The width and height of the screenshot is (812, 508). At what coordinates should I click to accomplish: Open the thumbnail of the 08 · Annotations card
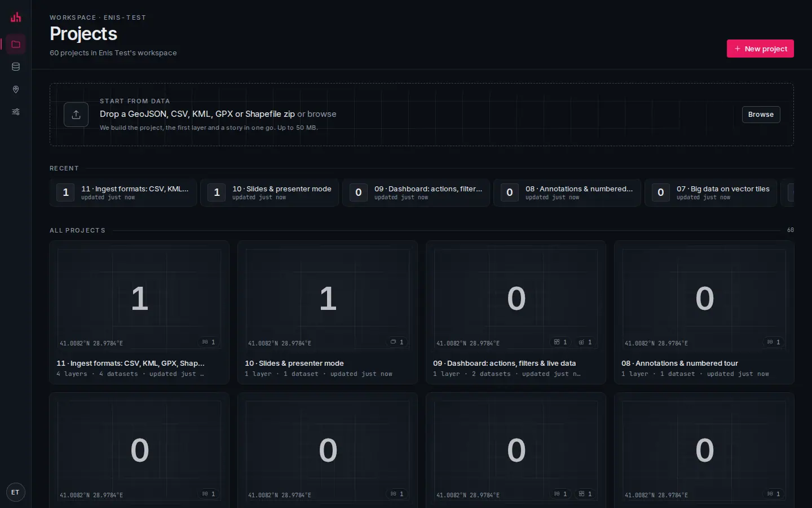pos(704,299)
